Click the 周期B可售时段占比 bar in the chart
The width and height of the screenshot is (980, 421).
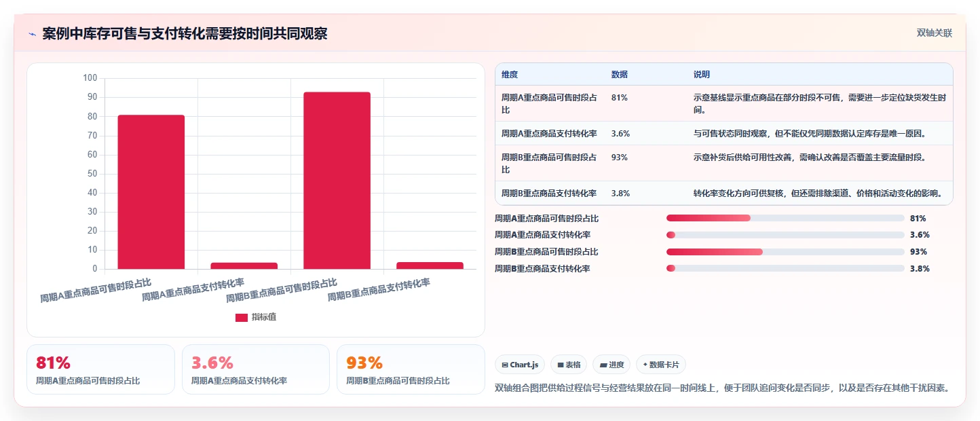click(337, 181)
